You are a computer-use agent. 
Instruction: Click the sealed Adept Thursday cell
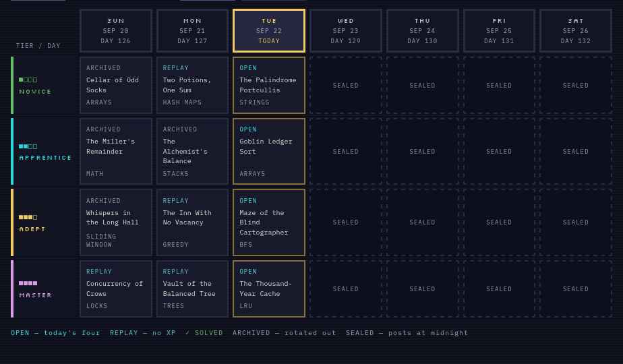tap(422, 222)
